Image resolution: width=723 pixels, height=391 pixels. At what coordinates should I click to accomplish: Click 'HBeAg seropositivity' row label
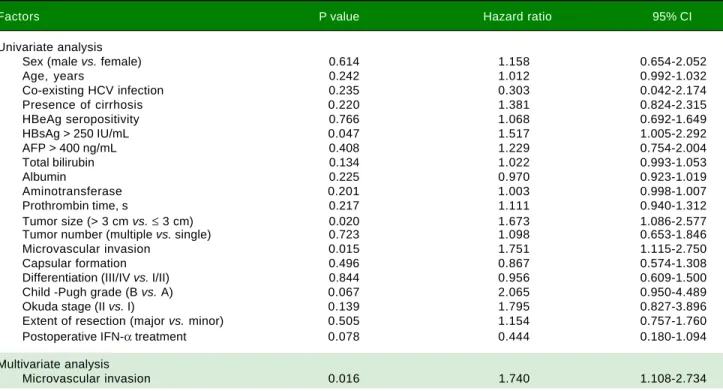click(81, 119)
